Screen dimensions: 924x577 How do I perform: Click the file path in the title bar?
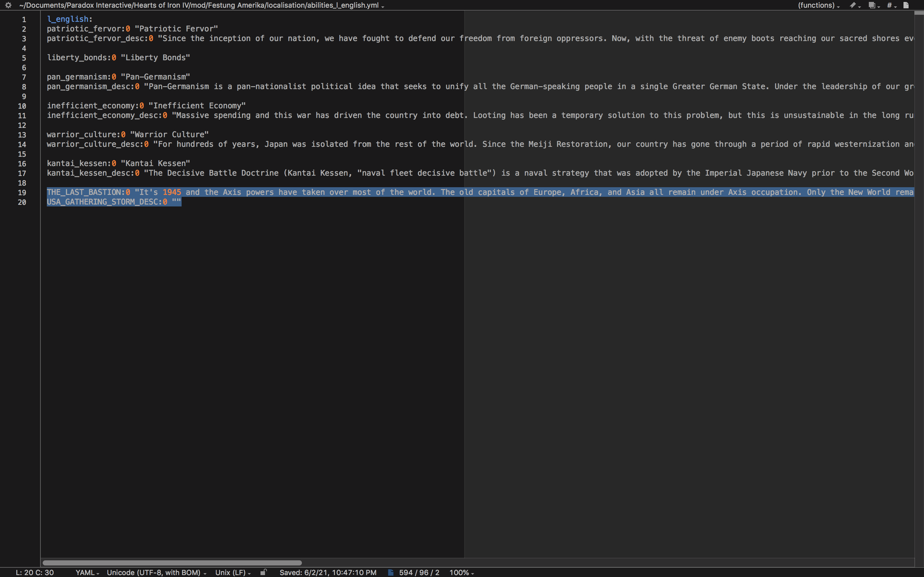click(x=199, y=5)
